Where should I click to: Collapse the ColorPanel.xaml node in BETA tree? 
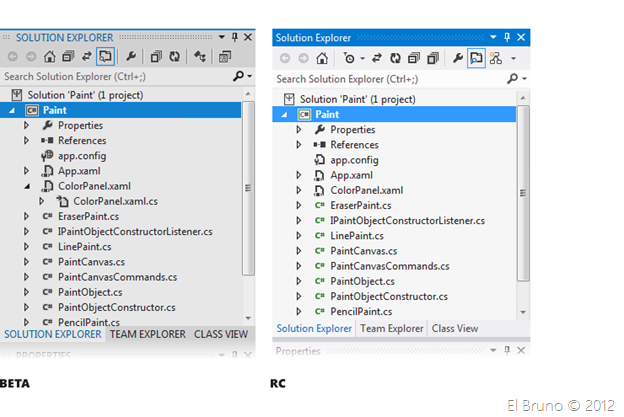[x=27, y=186]
